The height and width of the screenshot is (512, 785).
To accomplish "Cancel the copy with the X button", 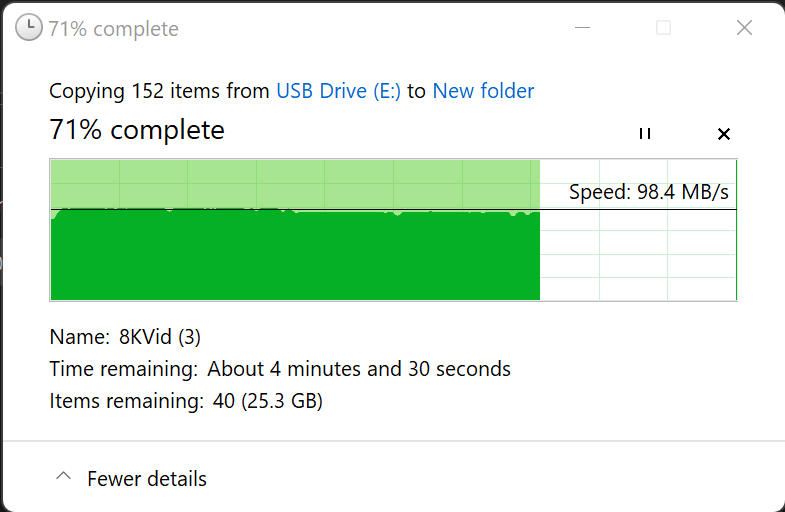I will (724, 134).
